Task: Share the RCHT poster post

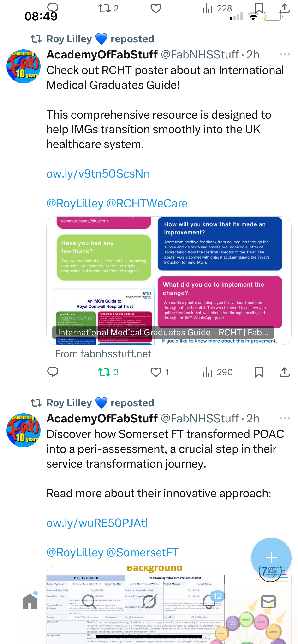Action: 285,372
